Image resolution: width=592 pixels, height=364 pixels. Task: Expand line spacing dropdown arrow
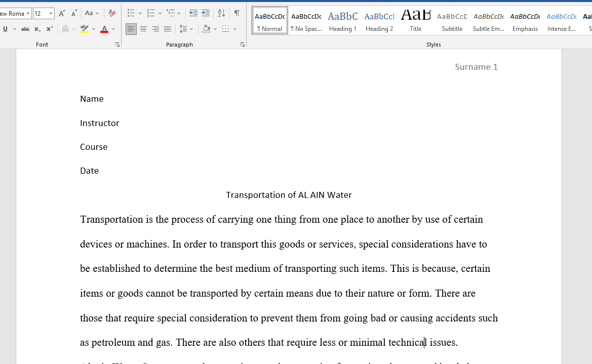191,29
